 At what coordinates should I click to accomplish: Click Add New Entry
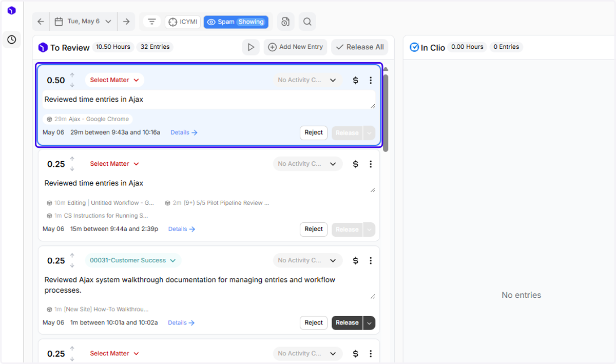(296, 47)
